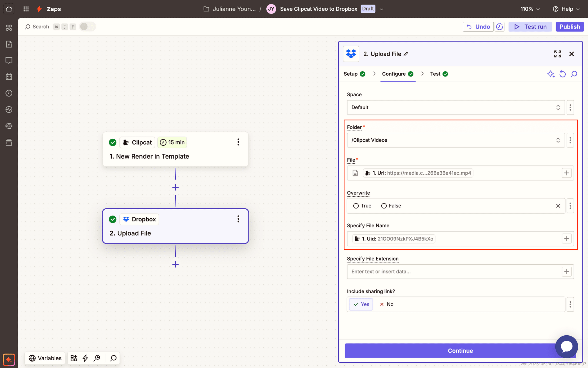Open three-dot menu on Clipcat step
The height and width of the screenshot is (368, 588).
coord(238,142)
